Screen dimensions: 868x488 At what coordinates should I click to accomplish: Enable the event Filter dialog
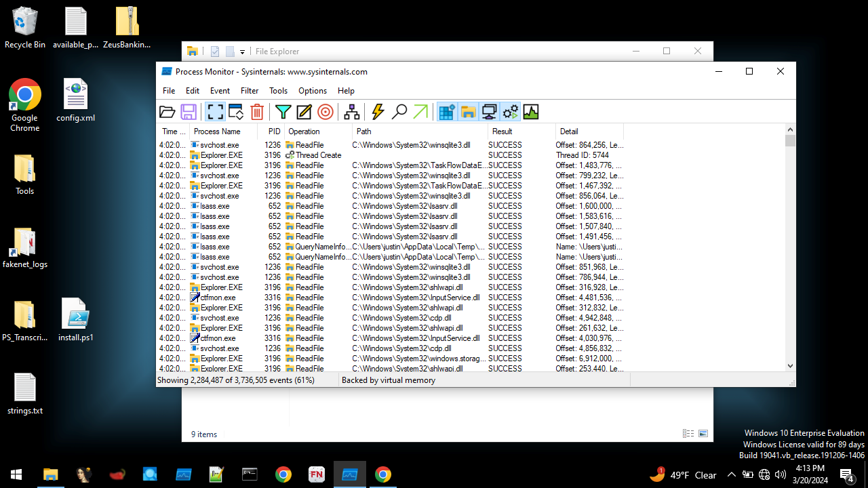pyautogui.click(x=283, y=112)
